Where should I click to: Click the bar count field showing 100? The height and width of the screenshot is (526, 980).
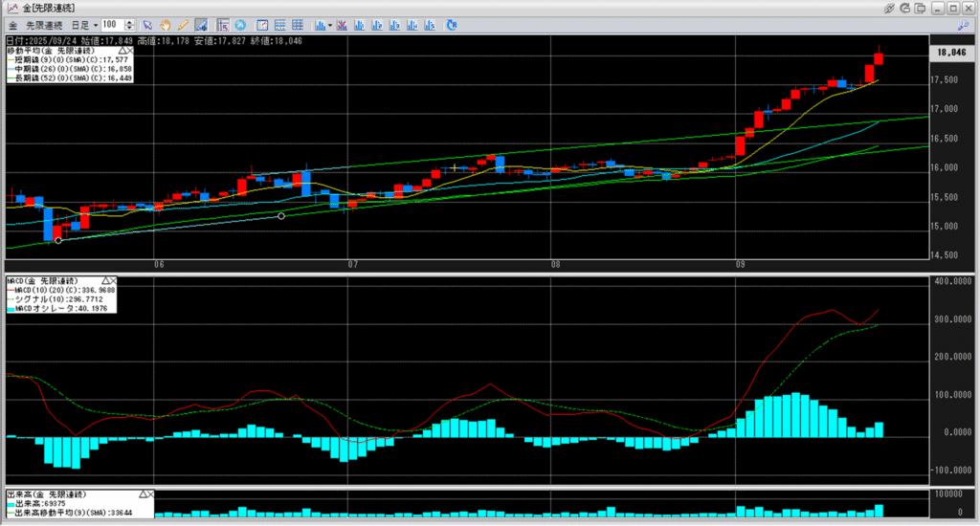pos(112,24)
